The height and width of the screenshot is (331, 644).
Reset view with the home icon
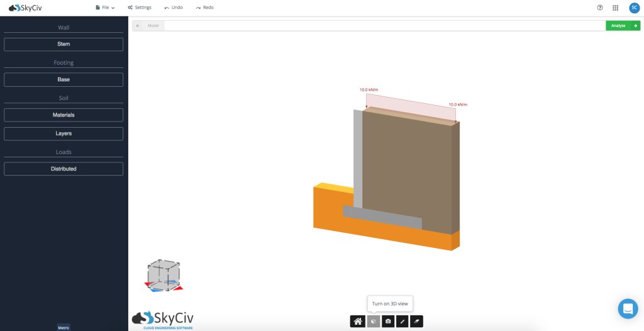(358, 321)
